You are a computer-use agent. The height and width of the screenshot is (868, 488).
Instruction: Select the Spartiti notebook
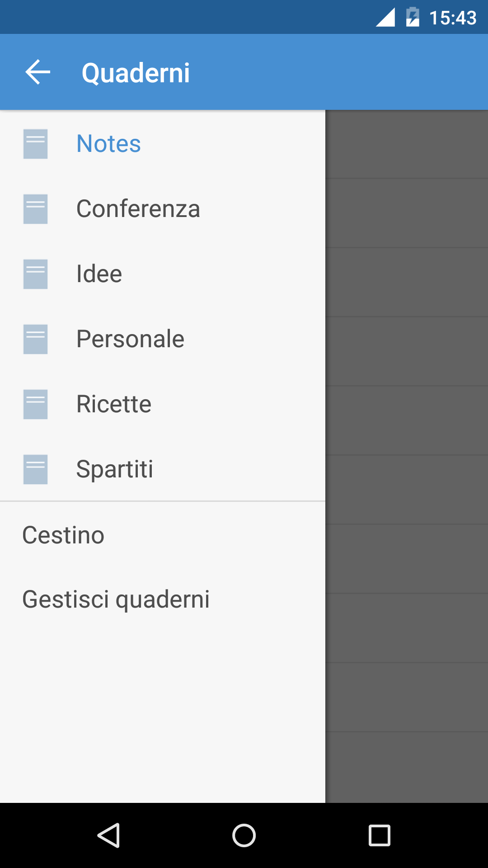163,469
